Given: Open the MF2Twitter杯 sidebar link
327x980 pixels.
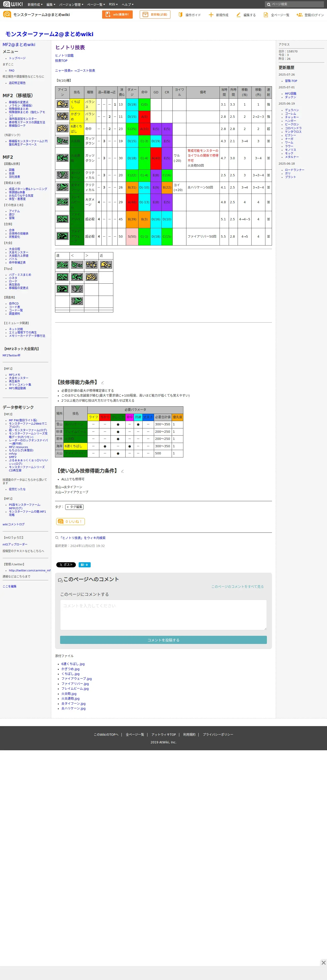Looking at the screenshot, I should (11, 355).
